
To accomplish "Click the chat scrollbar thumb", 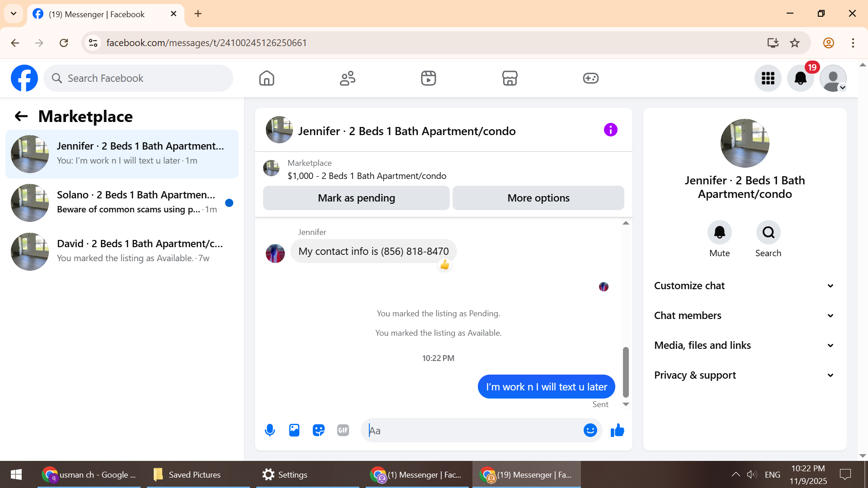I will (626, 372).
